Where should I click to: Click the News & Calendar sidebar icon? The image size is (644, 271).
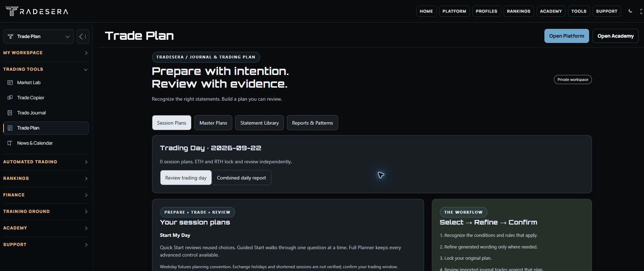click(10, 143)
